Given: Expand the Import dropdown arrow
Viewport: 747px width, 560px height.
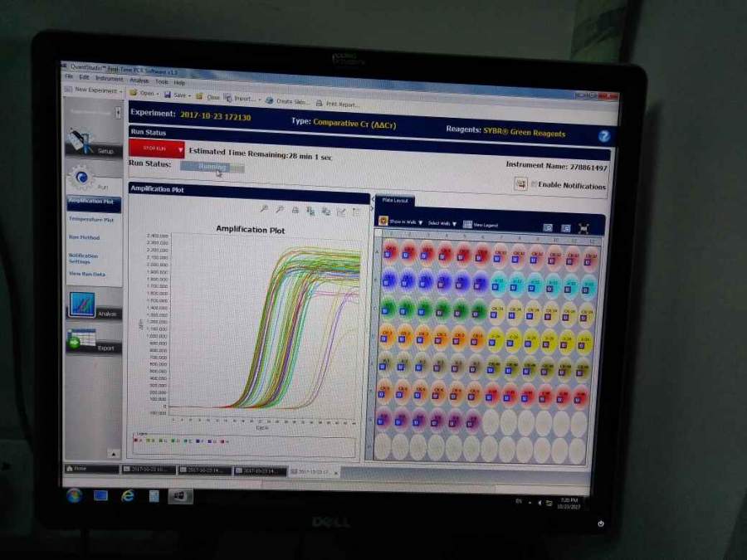Looking at the screenshot, I should (259, 100).
